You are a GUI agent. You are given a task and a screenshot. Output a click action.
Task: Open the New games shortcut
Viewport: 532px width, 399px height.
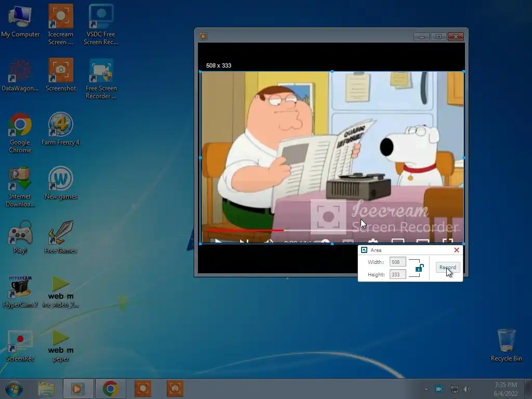(61, 183)
